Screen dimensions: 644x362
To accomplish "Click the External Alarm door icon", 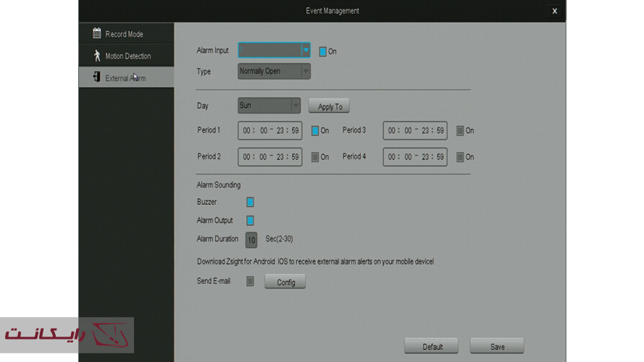I will click(96, 77).
